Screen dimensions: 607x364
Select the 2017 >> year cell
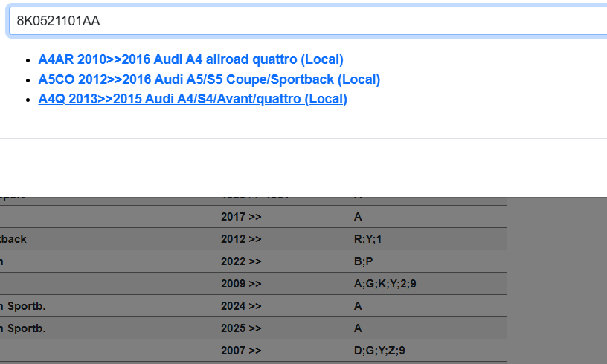coord(241,217)
